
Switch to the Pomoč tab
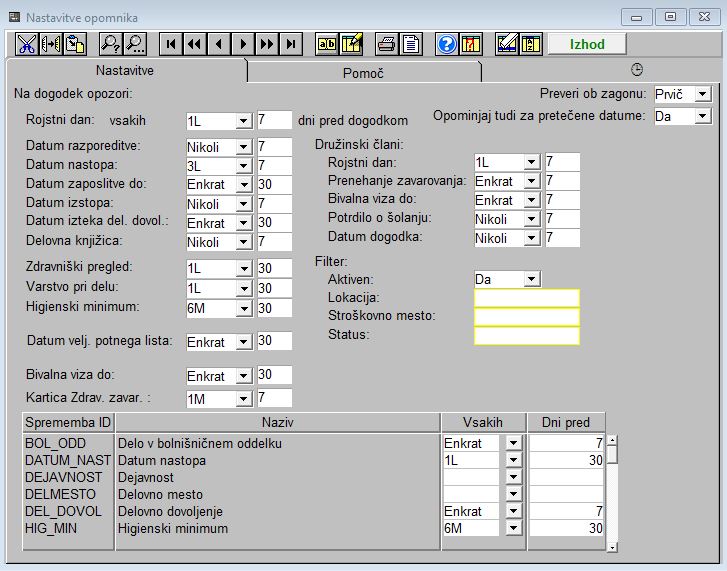(x=364, y=73)
